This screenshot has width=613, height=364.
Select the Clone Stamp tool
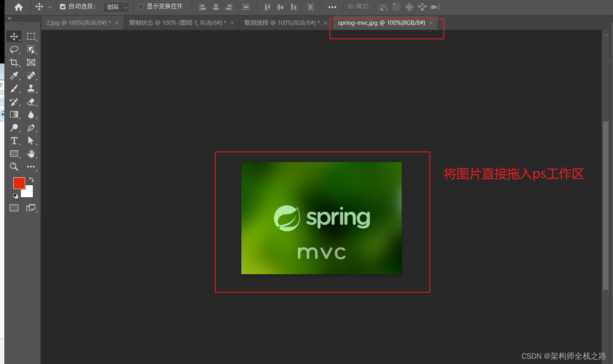pos(31,89)
